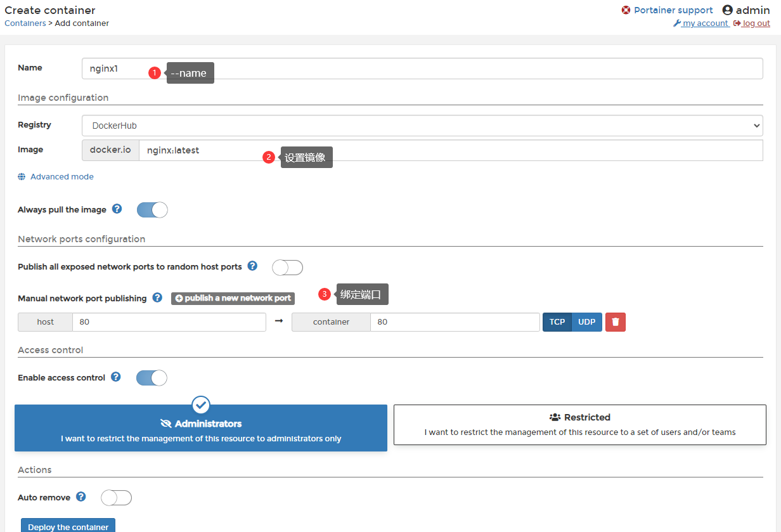Click the Portainer support lifebuoy icon
Screen dimensions: 781x532
tap(626, 10)
